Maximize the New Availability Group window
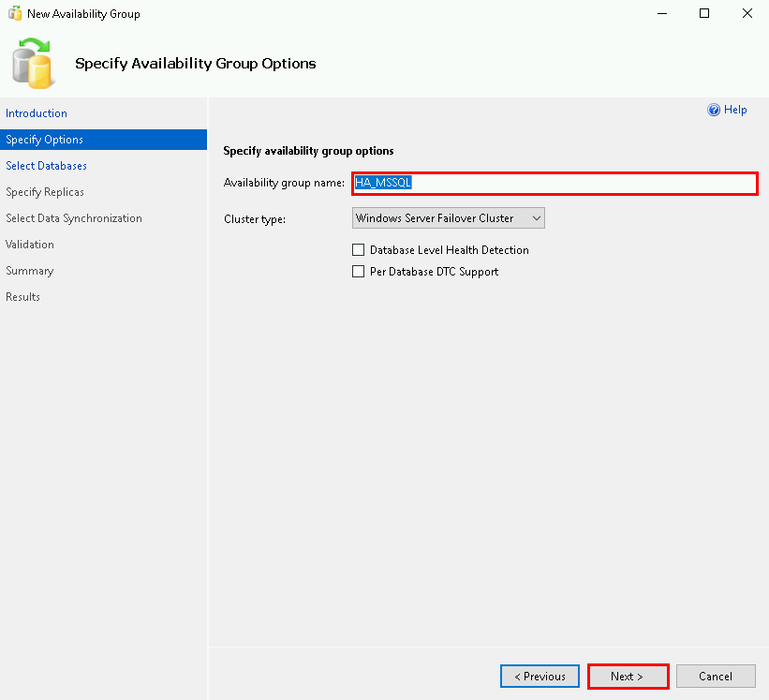The image size is (769, 700). [703, 14]
